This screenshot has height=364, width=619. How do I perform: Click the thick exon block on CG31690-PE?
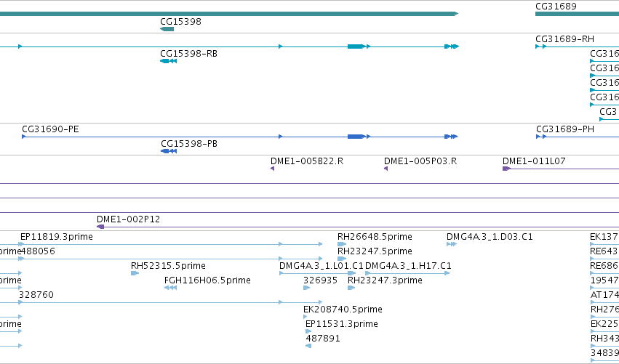[356, 137]
